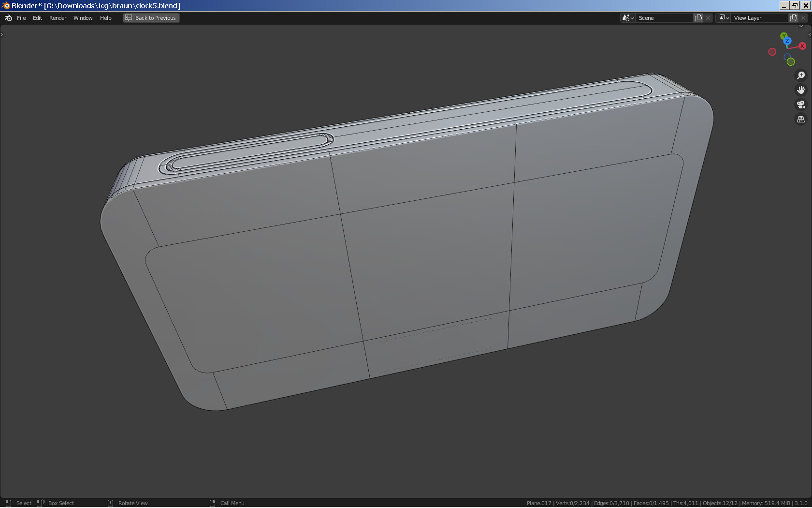Click the '3.1.0' version number
The height and width of the screenshot is (508, 812).
tap(801, 503)
